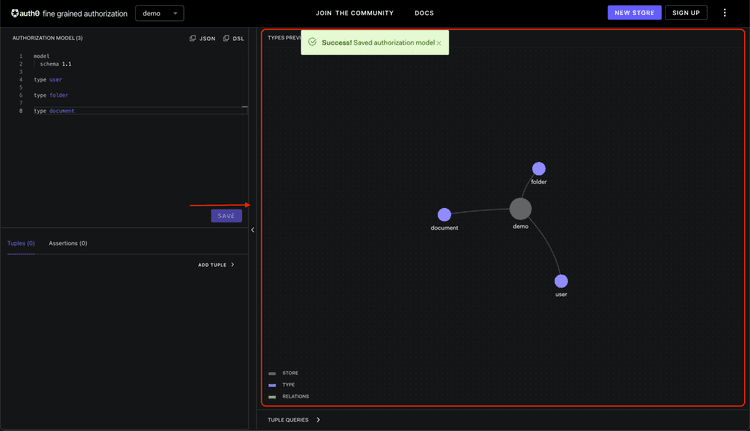This screenshot has height=431, width=750.
Task: Dismiss the success notification with X
Action: 439,43
